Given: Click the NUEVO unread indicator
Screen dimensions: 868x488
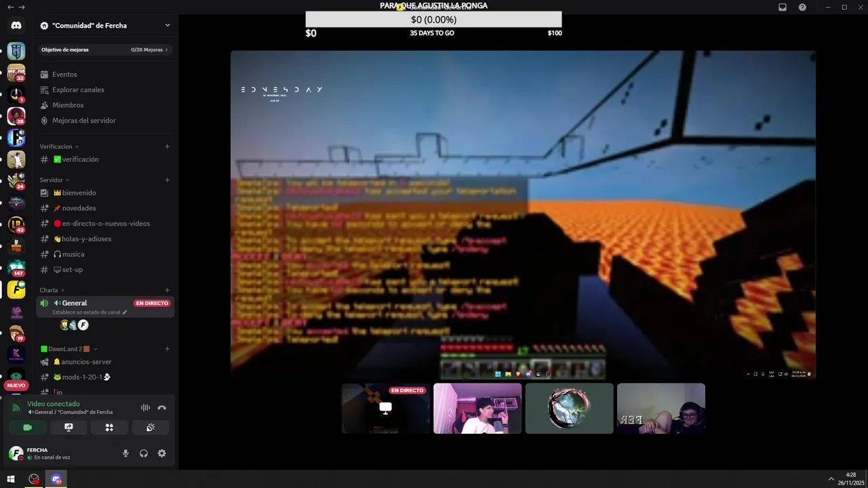Looking at the screenshot, I should [x=16, y=385].
